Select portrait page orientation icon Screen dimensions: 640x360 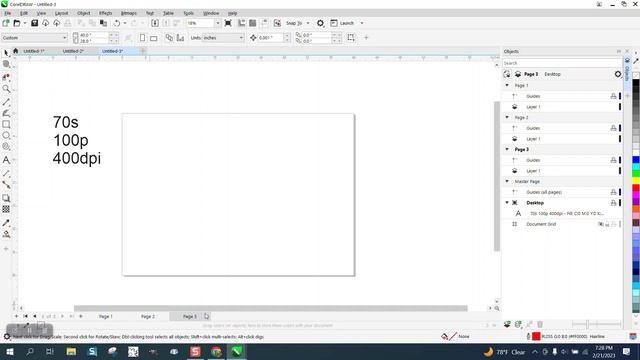[142, 38]
